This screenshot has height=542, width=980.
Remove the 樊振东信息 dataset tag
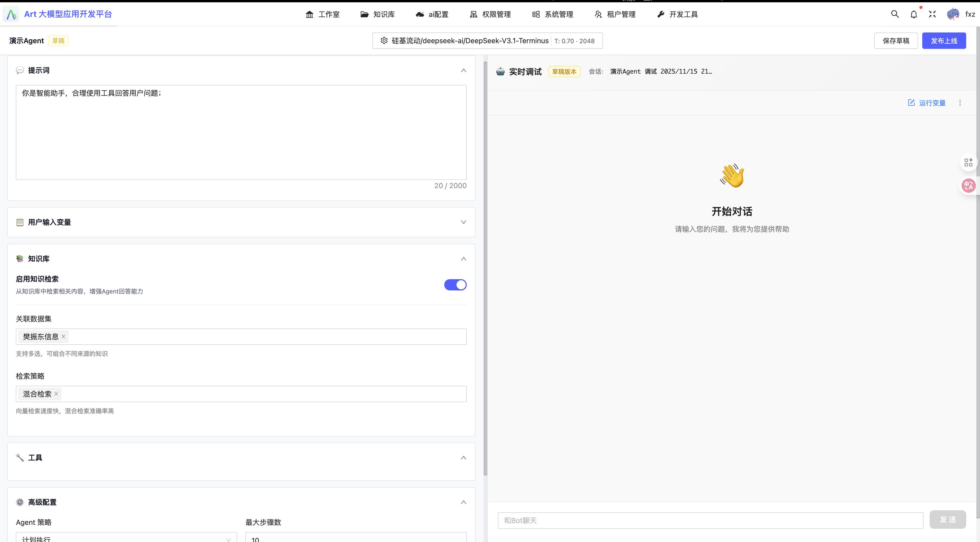64,336
